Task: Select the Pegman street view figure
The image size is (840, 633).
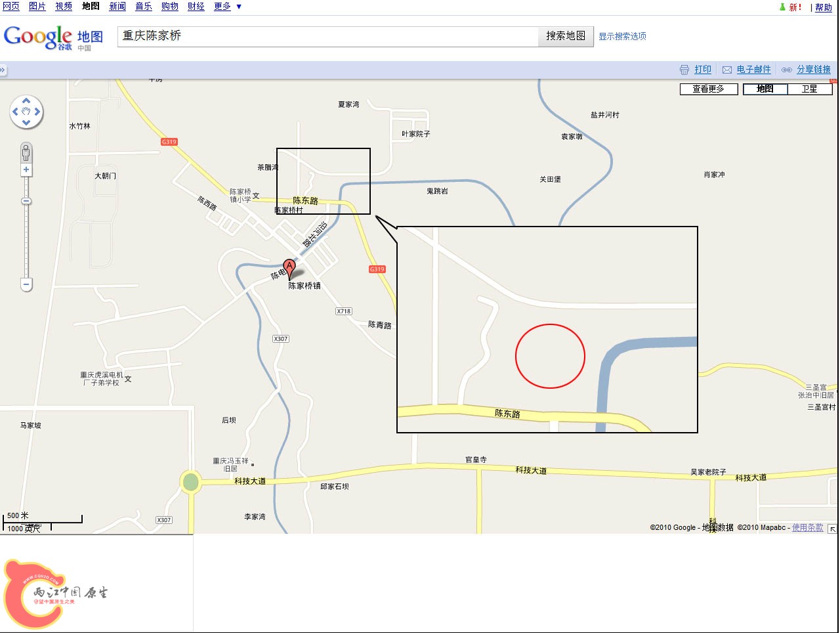Action: (x=26, y=154)
